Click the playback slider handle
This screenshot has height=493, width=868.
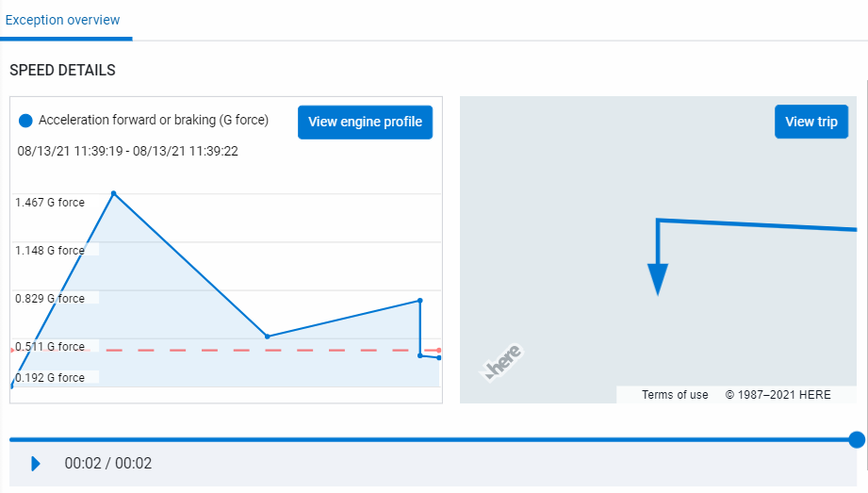(856, 439)
